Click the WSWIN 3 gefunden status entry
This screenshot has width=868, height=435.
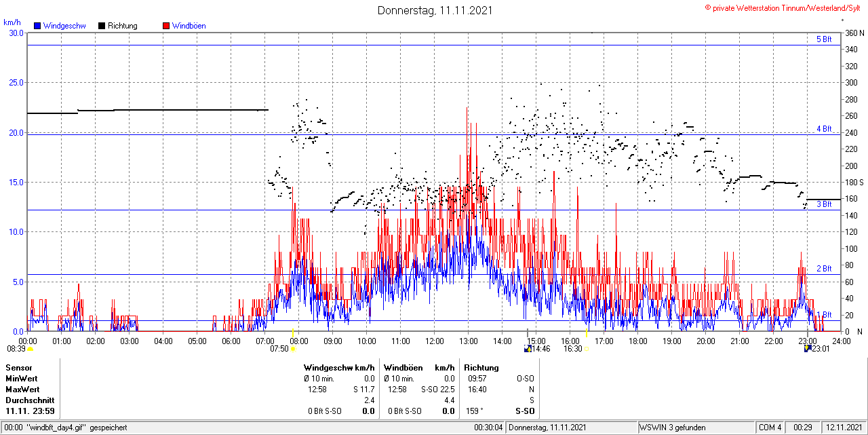click(x=673, y=428)
